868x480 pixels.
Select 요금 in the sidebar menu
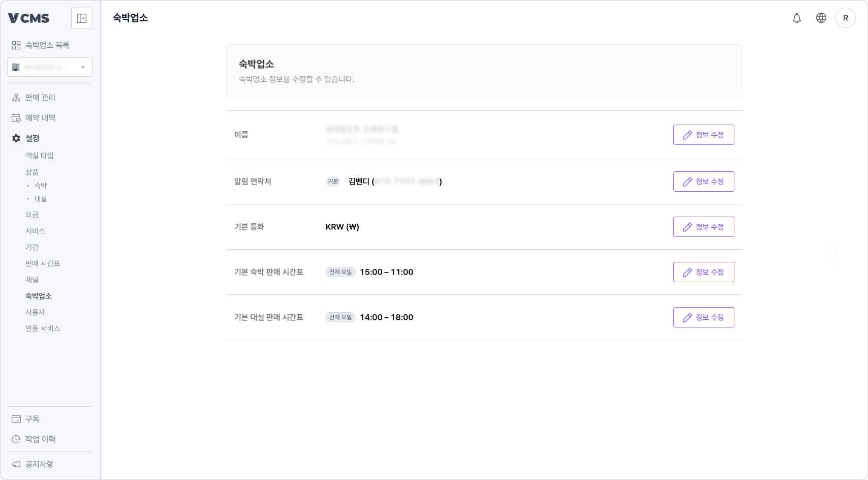click(32, 215)
